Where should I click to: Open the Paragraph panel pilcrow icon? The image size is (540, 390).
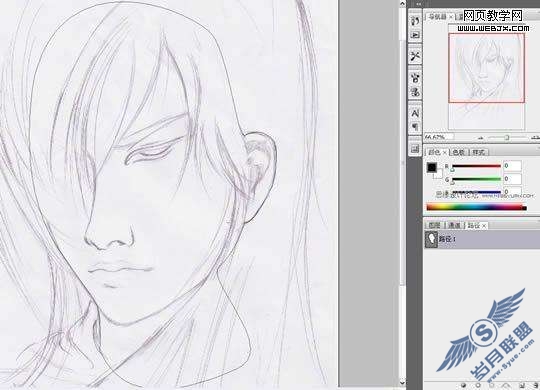point(415,127)
